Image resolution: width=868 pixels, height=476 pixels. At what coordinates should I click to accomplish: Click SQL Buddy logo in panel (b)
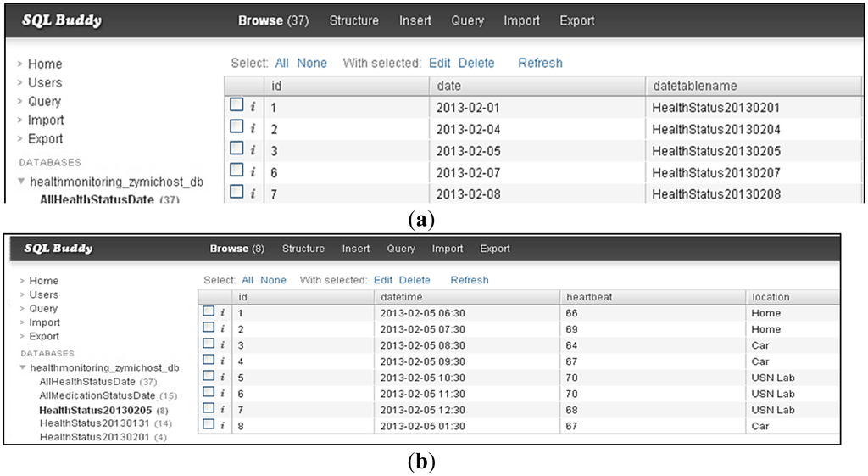[58, 249]
